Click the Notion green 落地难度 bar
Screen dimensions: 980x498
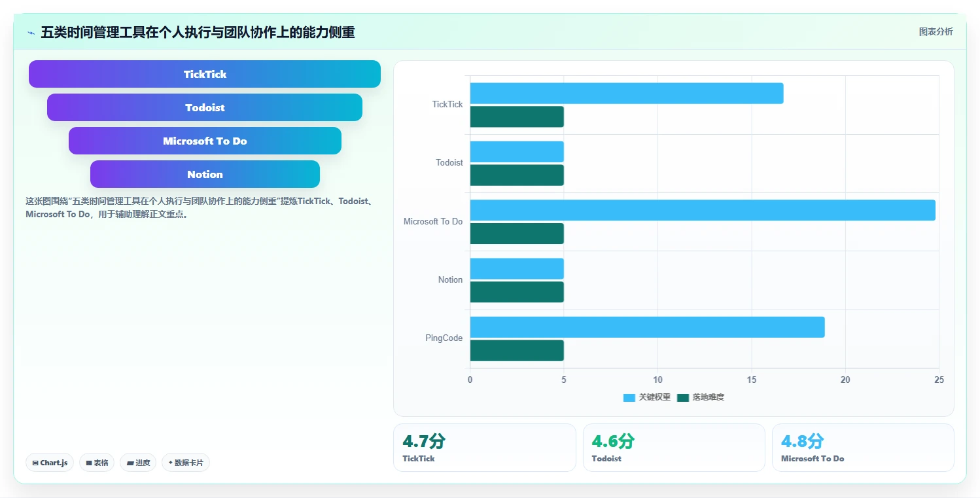point(517,292)
